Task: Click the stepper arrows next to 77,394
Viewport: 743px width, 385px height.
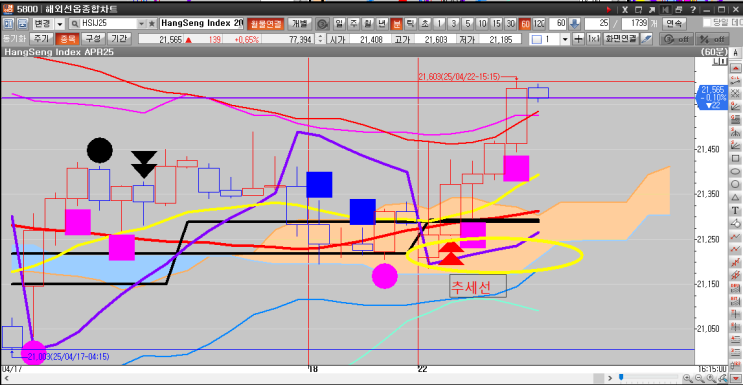Action: pos(320,39)
